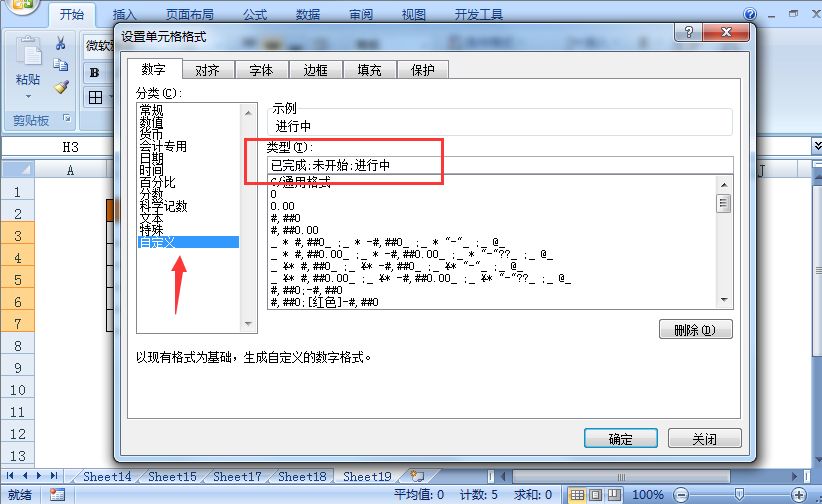This screenshot has width=822, height=504.
Task: Switch to Page Layout view icon
Action: [596, 495]
